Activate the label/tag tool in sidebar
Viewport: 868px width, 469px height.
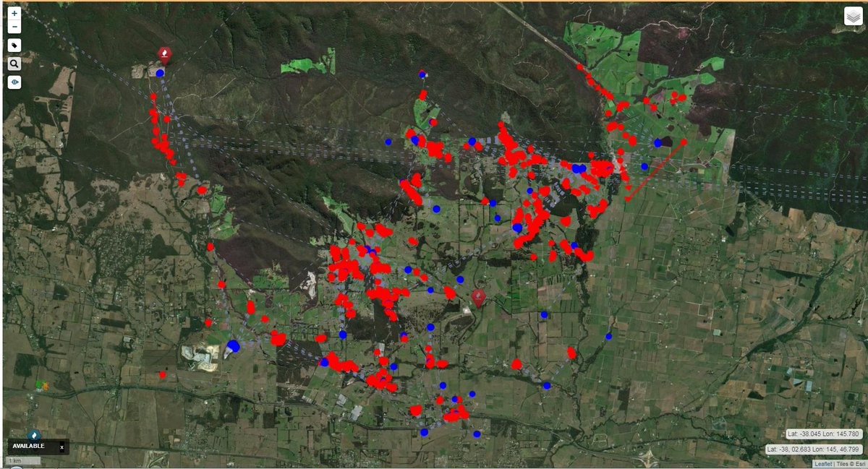pyautogui.click(x=14, y=44)
